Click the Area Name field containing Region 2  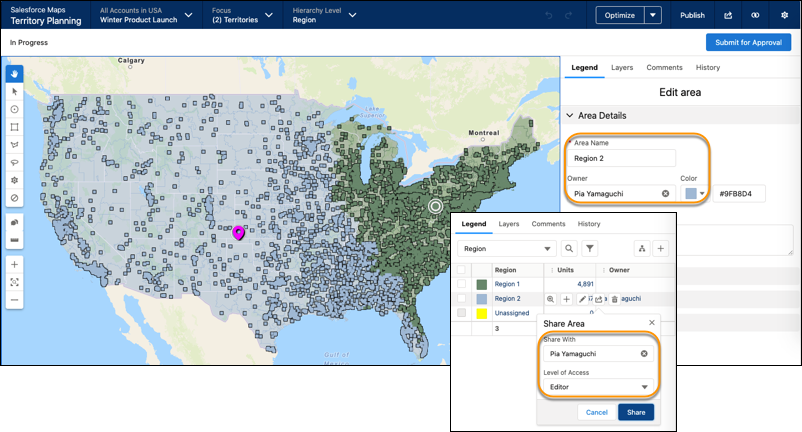[621, 158]
